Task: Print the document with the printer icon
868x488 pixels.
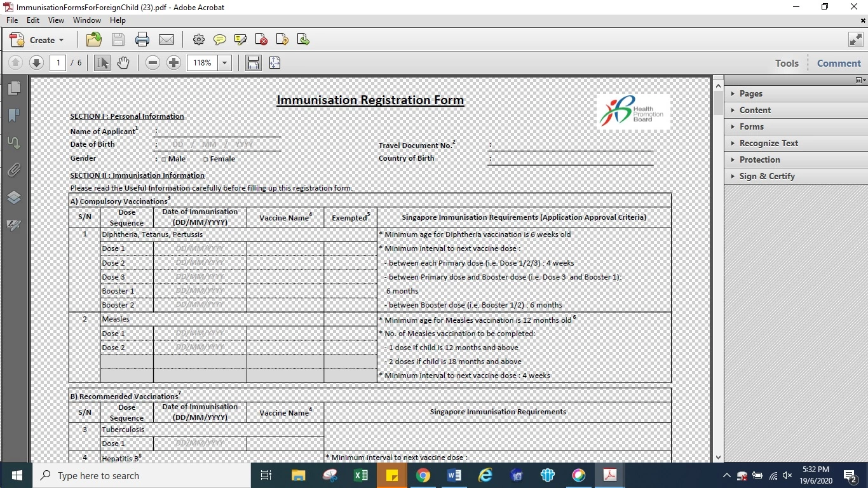Action: [142, 39]
